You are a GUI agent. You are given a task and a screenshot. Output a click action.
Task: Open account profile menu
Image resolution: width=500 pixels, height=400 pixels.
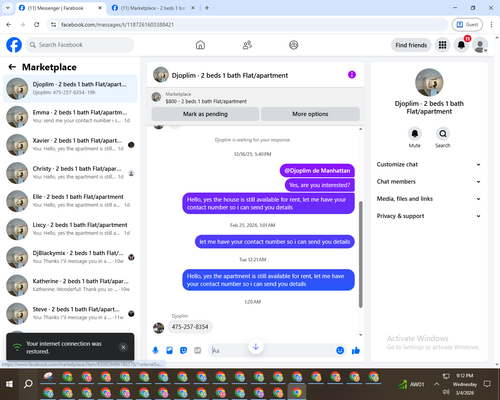click(480, 45)
